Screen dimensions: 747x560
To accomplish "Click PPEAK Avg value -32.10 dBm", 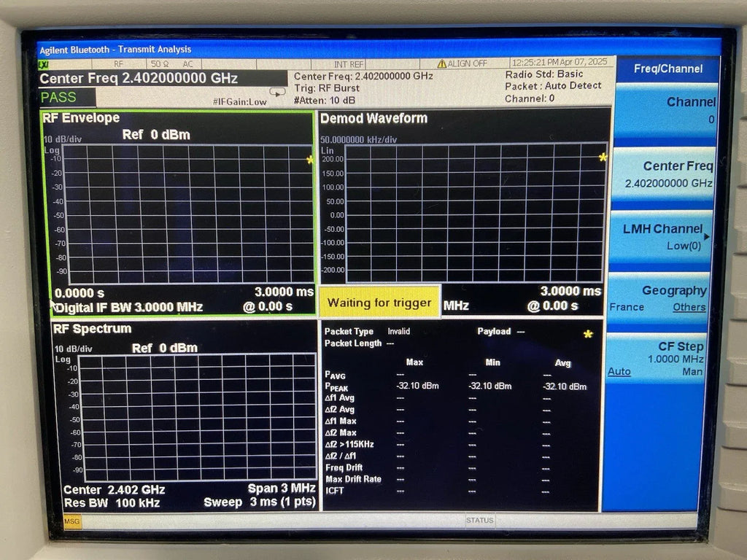I will coord(565,386).
